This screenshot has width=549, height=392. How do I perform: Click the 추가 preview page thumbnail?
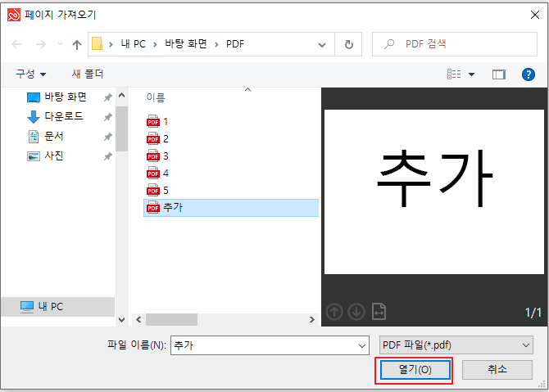click(x=434, y=192)
